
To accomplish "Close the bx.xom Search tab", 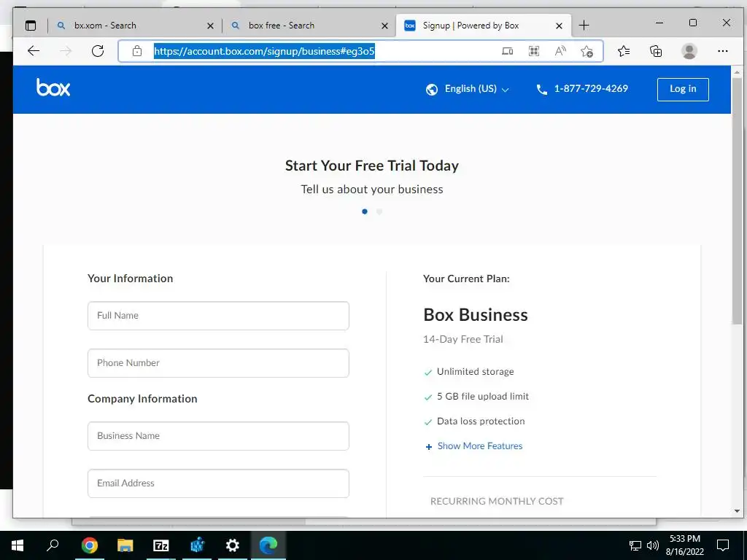I will coord(210,26).
